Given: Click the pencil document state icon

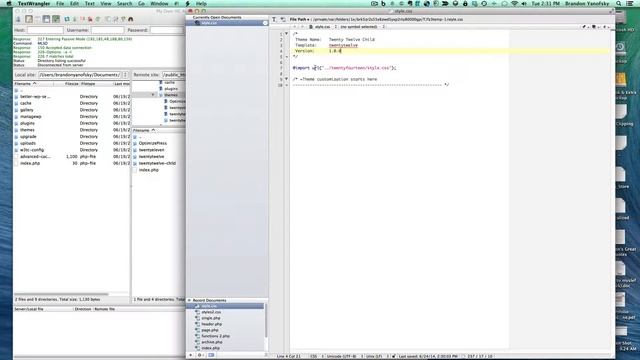Looking at the screenshot, I should [584, 27].
